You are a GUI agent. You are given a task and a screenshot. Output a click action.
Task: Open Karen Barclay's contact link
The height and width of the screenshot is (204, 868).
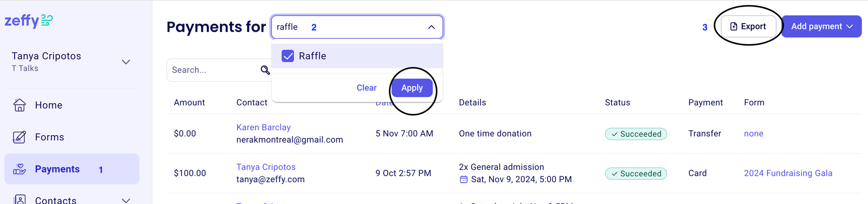coord(263,127)
